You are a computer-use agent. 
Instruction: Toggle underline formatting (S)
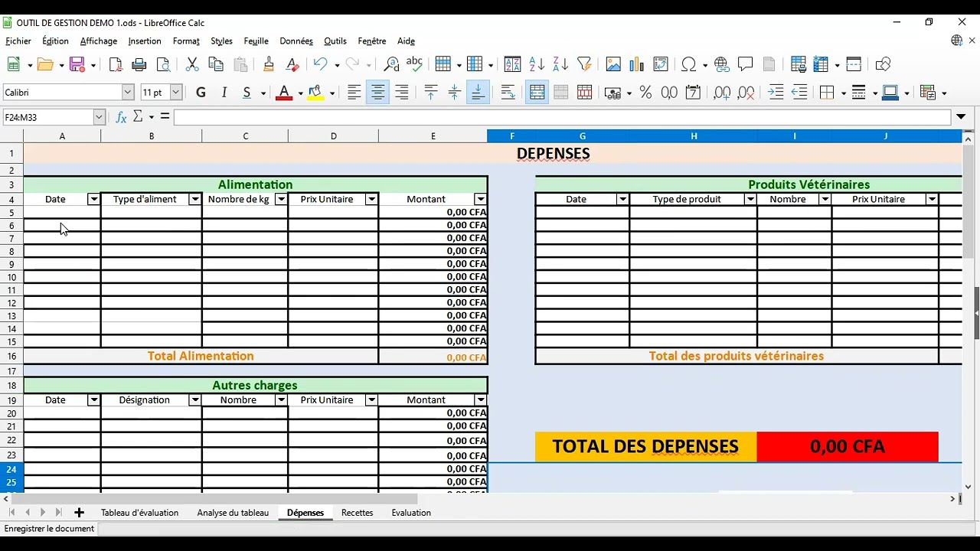click(247, 93)
